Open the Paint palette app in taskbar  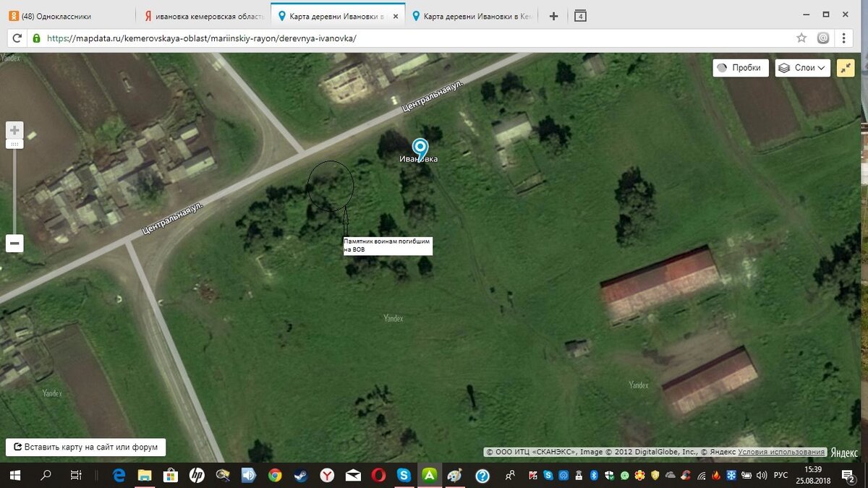coord(455,475)
